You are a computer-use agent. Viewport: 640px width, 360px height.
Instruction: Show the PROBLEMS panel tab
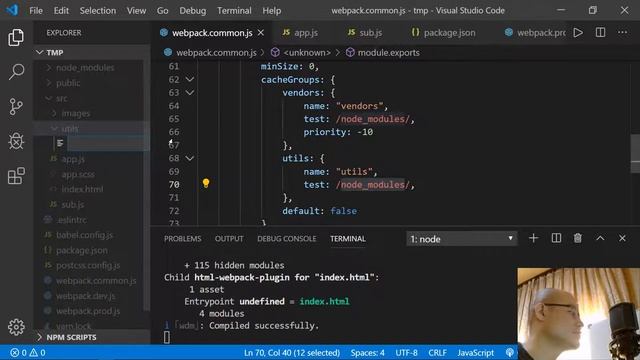182,239
